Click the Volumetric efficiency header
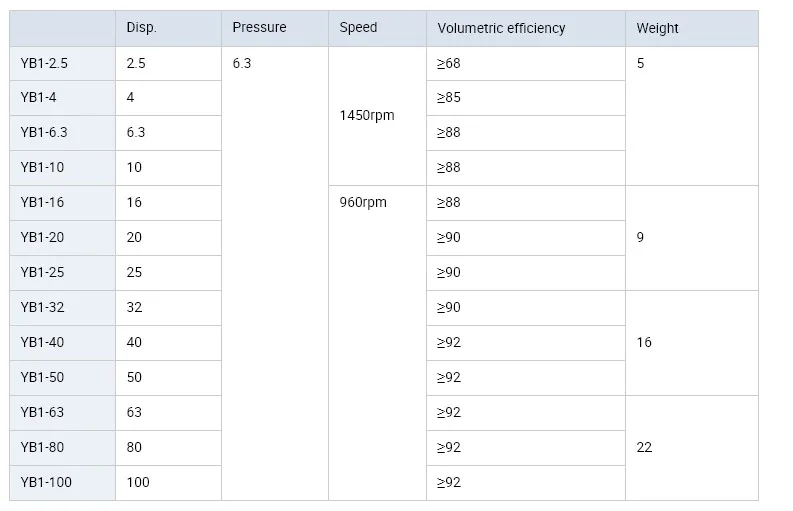The height and width of the screenshot is (511, 793). tap(501, 28)
